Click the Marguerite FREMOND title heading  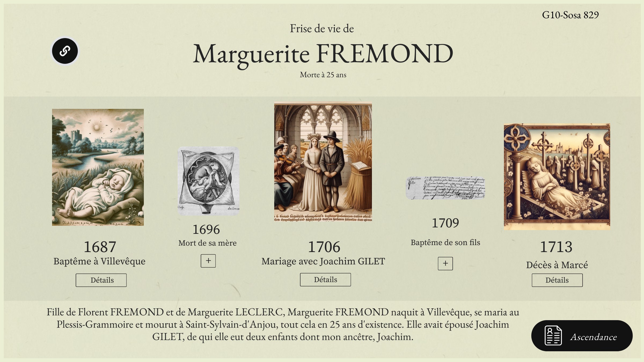323,54
